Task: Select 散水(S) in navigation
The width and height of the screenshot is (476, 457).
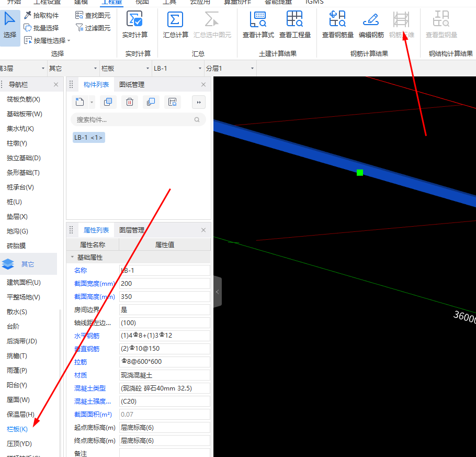Action: tap(17, 312)
